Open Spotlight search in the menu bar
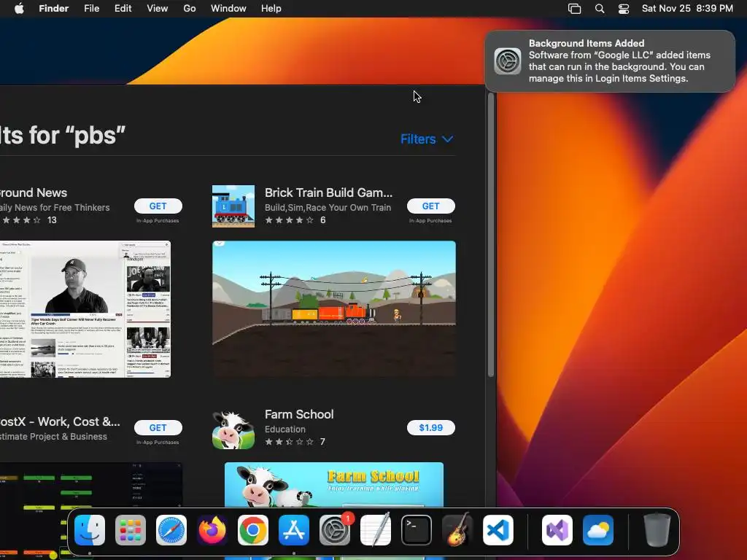 pyautogui.click(x=600, y=9)
